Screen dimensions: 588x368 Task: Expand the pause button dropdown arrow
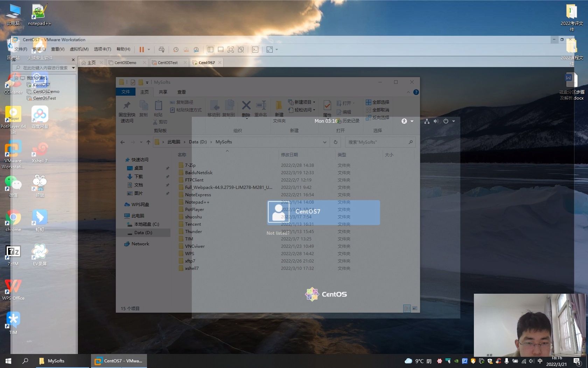tap(149, 49)
